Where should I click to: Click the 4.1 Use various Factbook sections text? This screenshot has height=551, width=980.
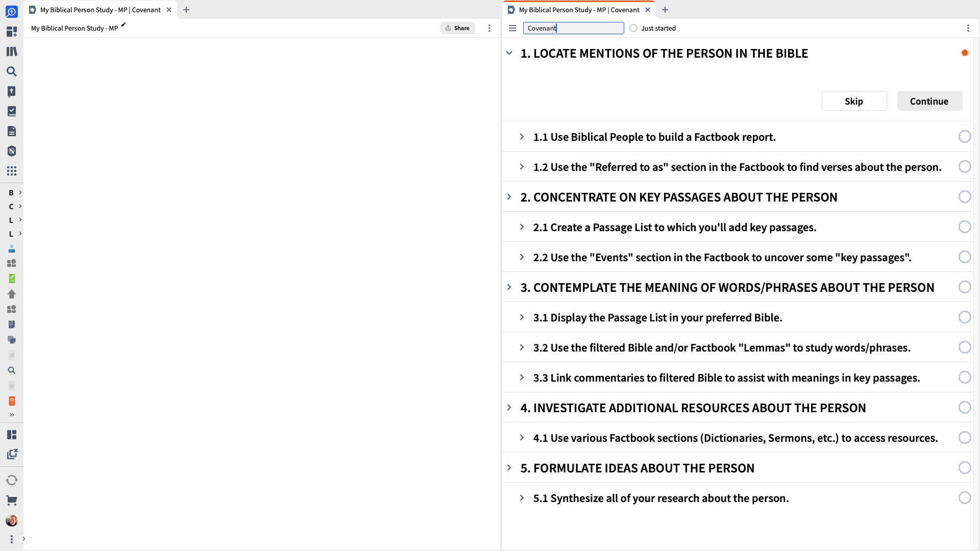pos(736,438)
